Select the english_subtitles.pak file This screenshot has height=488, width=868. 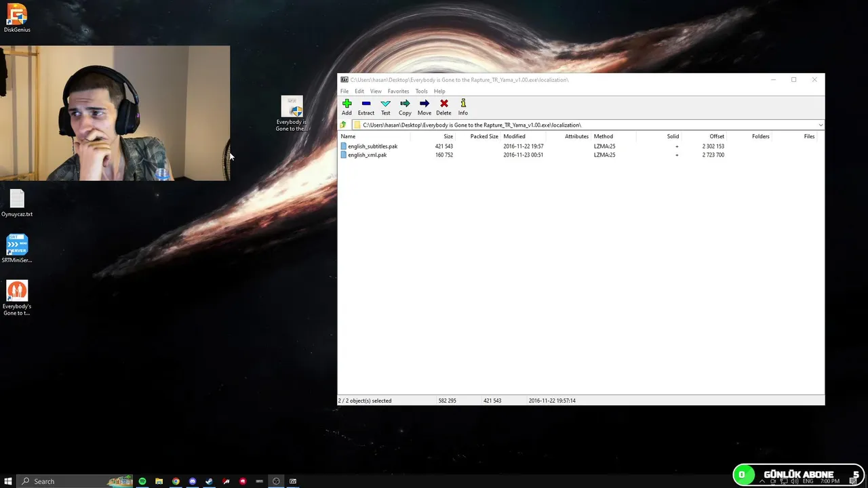click(x=372, y=146)
